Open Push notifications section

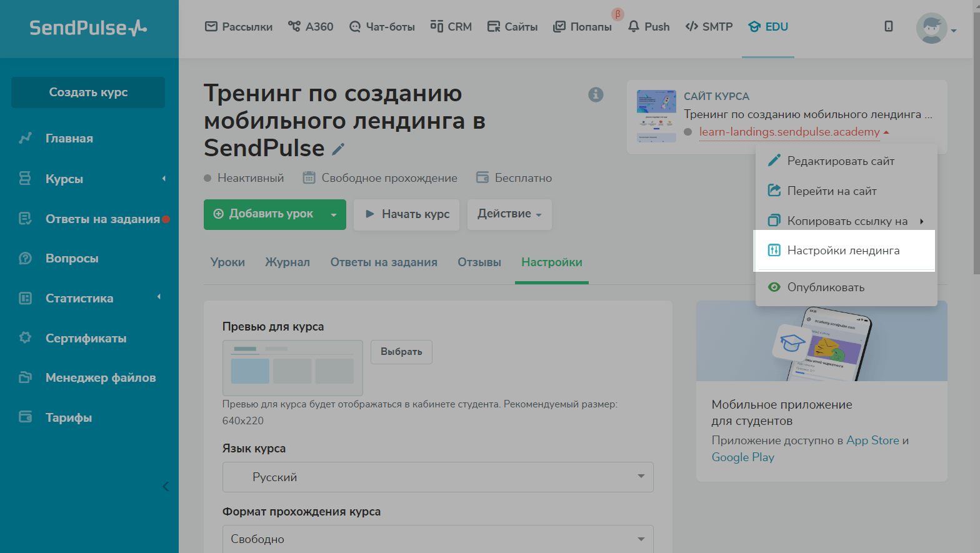[x=649, y=27]
